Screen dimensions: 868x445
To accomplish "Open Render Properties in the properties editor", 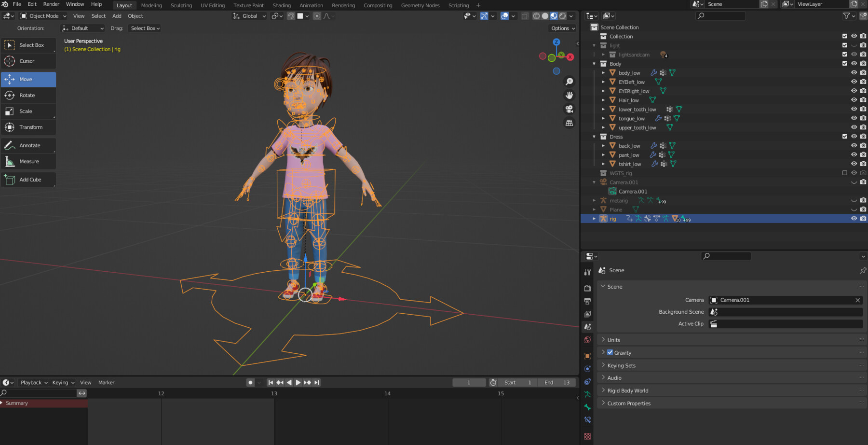I will coord(587,288).
